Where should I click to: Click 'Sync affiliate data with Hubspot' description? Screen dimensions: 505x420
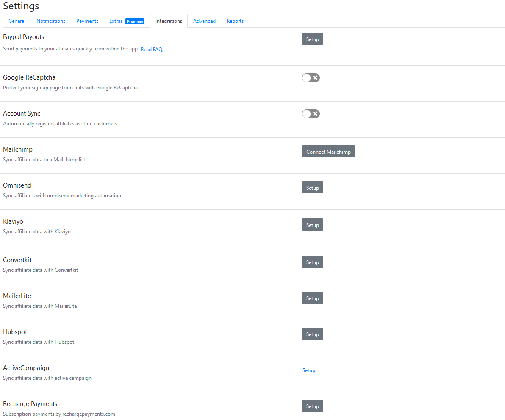point(38,342)
